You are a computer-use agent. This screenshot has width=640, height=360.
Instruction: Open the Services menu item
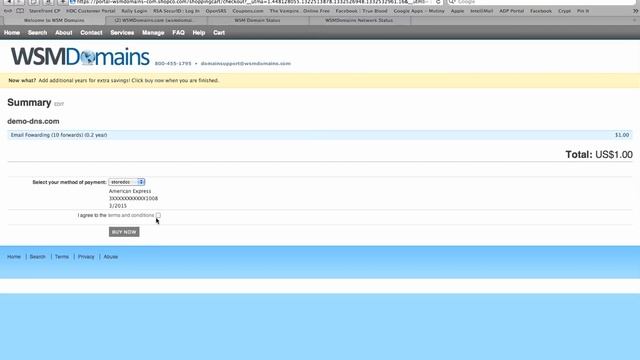[x=122, y=33]
